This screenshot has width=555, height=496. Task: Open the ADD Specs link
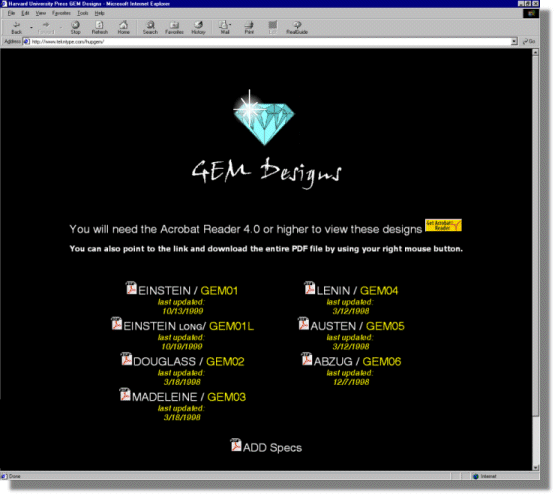[x=272, y=447]
